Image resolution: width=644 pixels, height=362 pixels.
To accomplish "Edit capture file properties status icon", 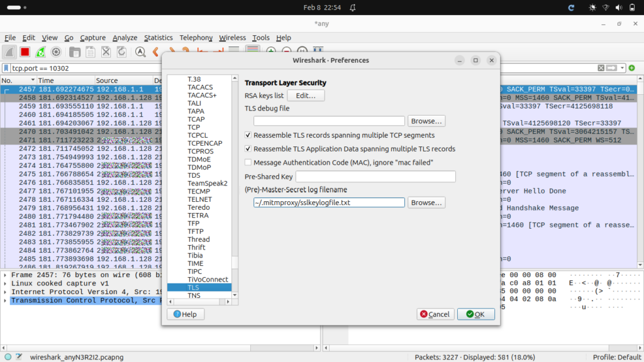I will coord(19,357).
